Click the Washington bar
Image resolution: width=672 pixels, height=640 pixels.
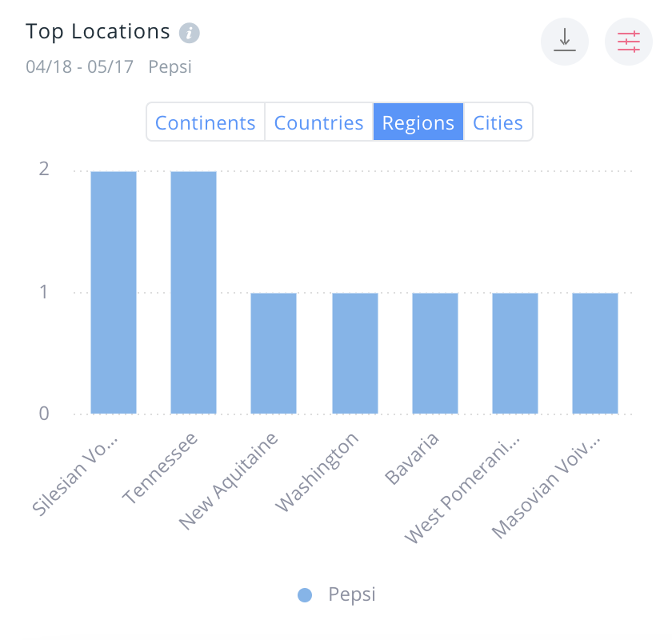355,354
